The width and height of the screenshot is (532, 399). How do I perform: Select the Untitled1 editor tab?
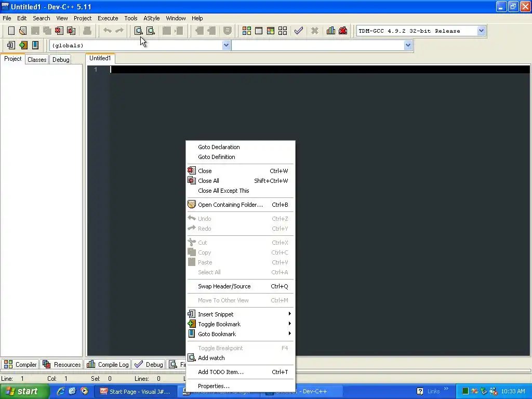[100, 58]
